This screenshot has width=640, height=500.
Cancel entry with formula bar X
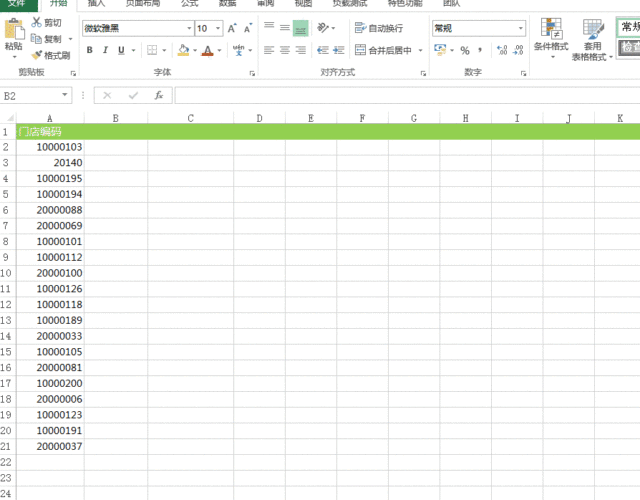[x=107, y=96]
